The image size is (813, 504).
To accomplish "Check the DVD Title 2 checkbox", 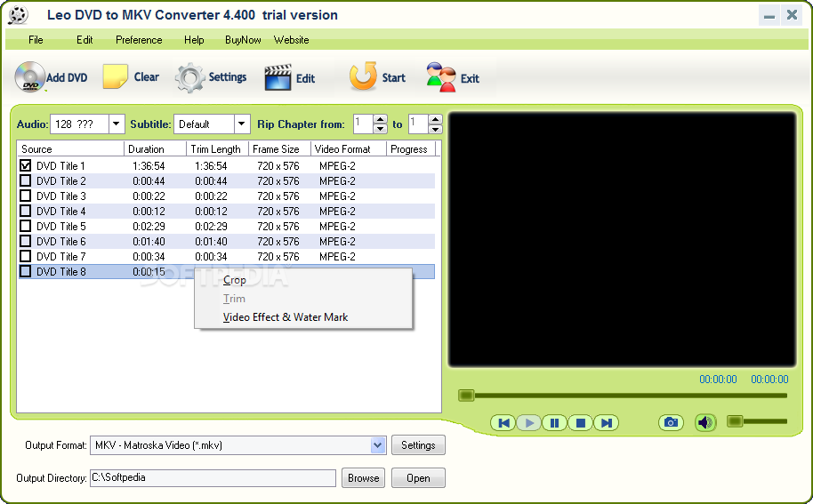I will (26, 180).
